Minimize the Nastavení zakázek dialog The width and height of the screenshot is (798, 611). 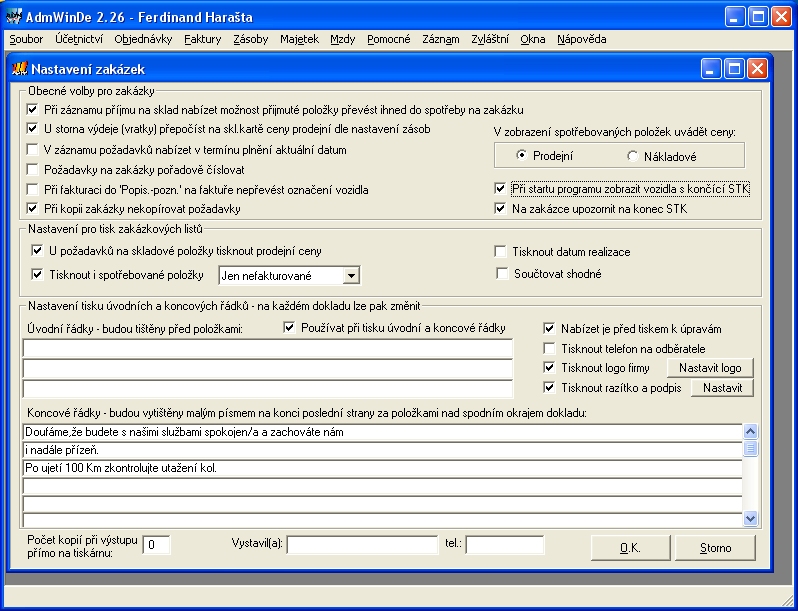[711, 69]
